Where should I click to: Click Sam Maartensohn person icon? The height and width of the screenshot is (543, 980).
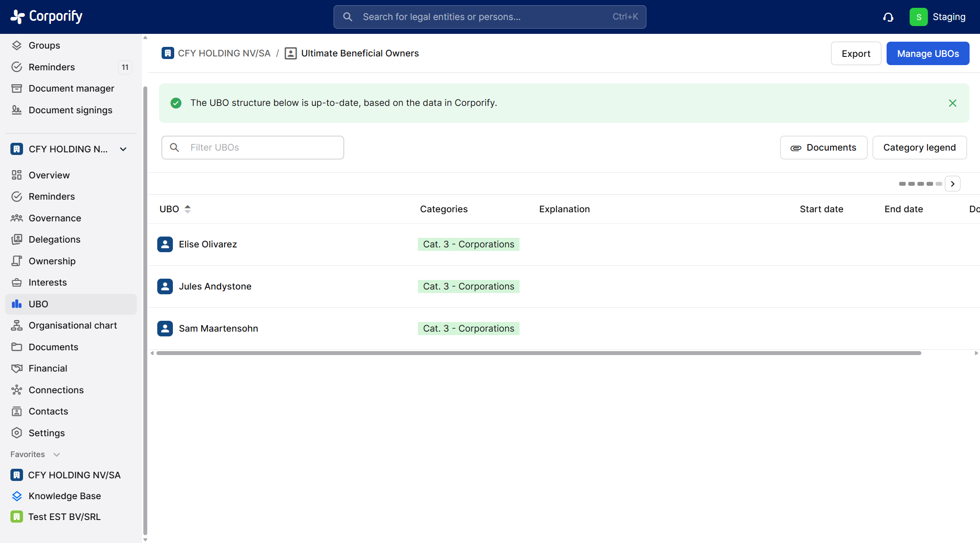tap(165, 329)
